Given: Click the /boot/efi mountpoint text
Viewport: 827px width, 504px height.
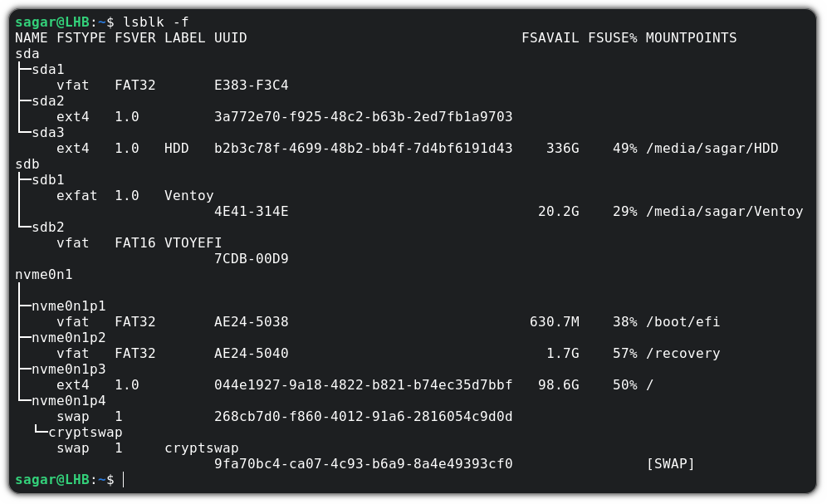Looking at the screenshot, I should pos(683,322).
